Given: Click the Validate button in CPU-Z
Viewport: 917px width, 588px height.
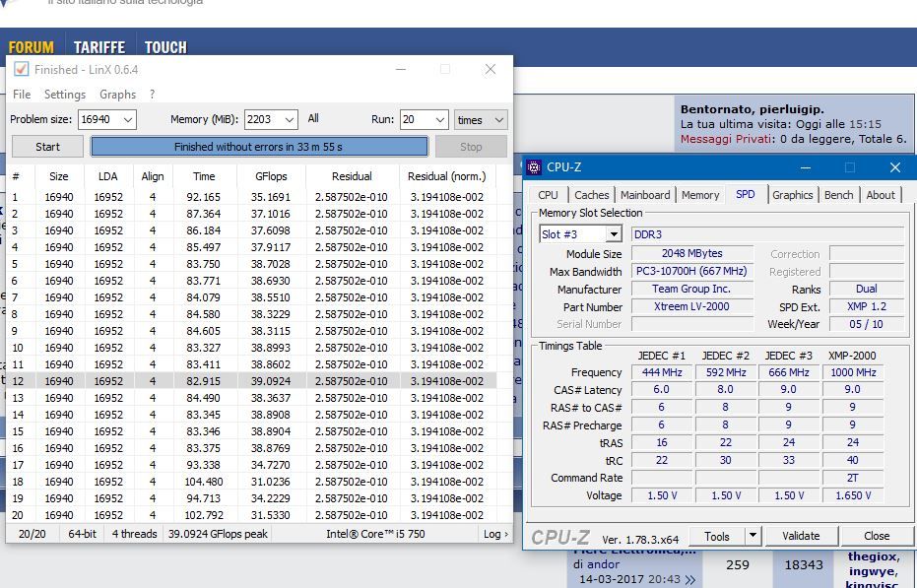Looking at the screenshot, I should pos(800,536).
